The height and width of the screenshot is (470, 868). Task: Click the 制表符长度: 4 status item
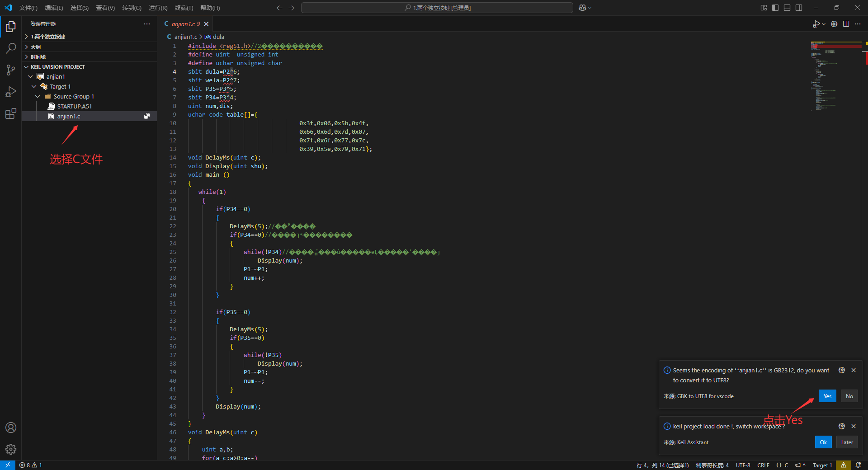[712, 465]
